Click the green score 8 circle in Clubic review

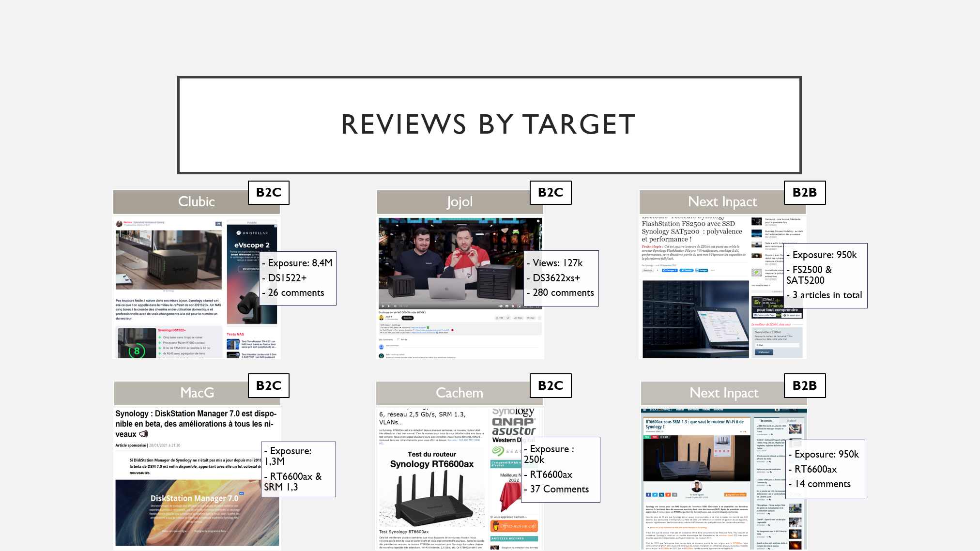tap(137, 351)
